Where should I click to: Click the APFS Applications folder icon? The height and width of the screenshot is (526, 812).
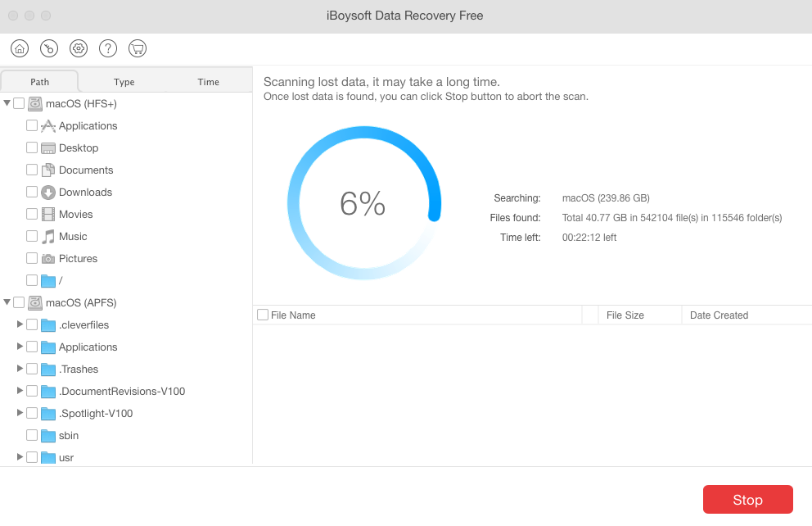(48, 347)
